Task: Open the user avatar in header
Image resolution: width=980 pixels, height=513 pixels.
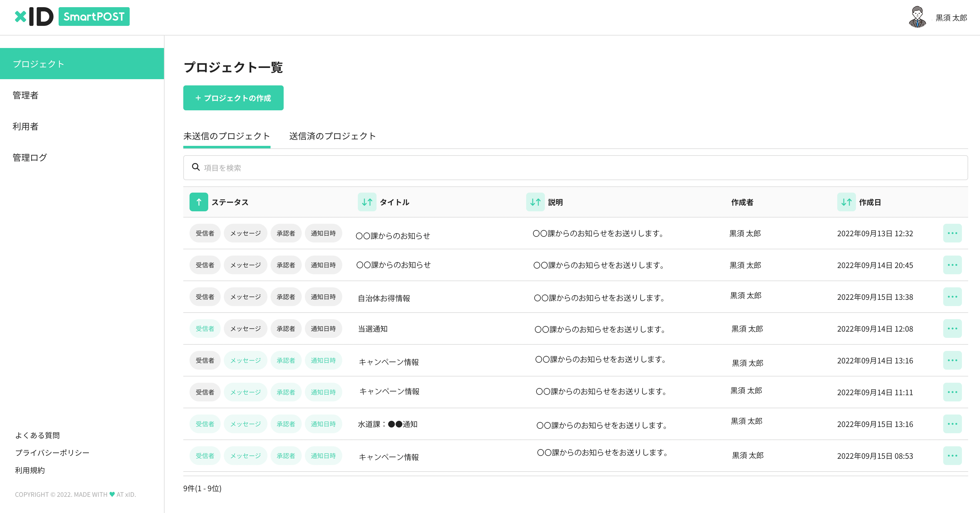Action: (x=917, y=17)
